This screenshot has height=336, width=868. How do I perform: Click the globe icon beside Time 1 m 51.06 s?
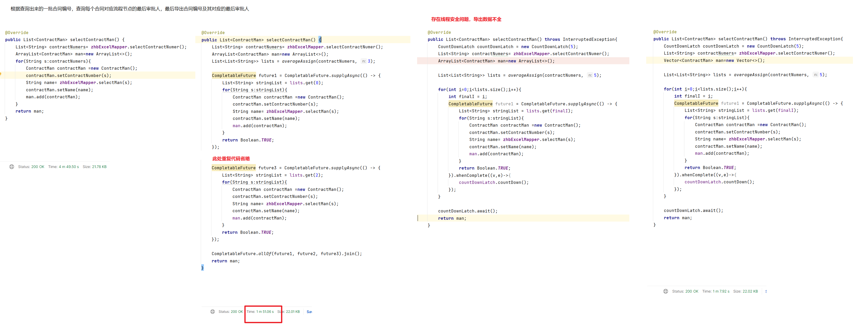[213, 312]
